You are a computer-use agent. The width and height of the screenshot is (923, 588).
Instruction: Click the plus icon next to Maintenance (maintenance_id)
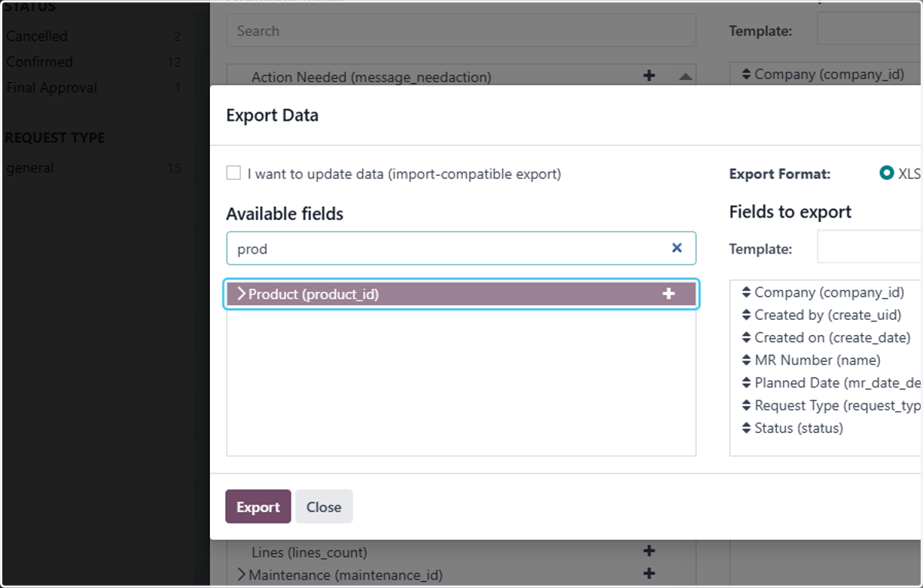point(649,573)
